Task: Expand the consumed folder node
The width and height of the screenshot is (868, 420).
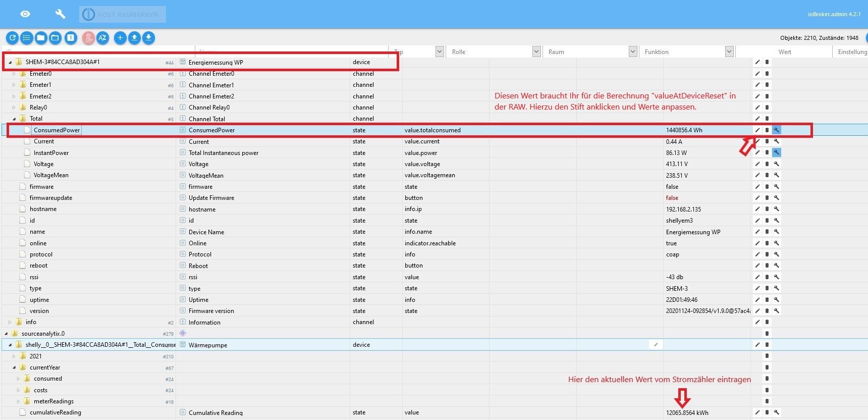Action: coord(18,379)
